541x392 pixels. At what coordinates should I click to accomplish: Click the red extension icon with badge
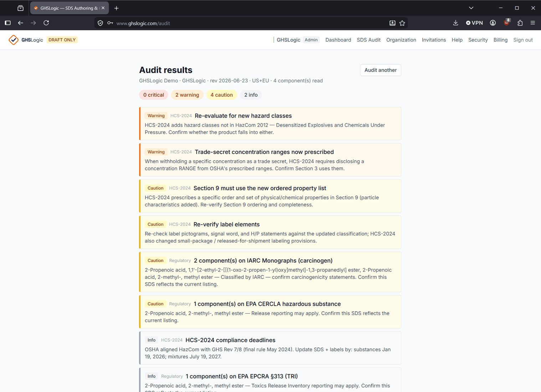click(x=507, y=22)
